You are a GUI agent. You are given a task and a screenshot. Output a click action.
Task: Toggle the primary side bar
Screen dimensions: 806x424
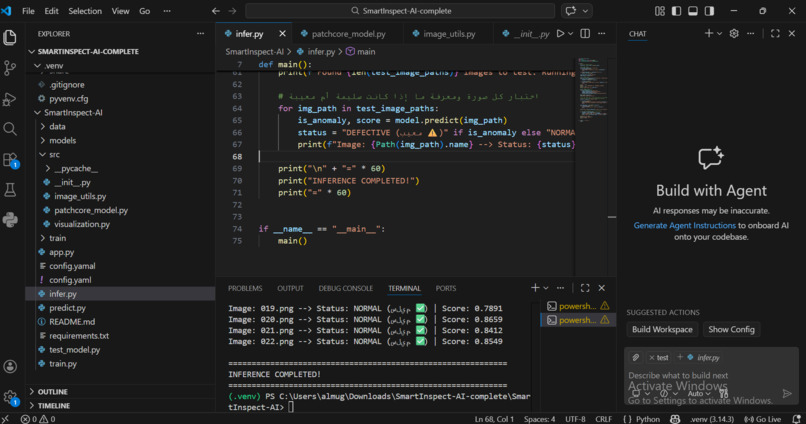676,11
